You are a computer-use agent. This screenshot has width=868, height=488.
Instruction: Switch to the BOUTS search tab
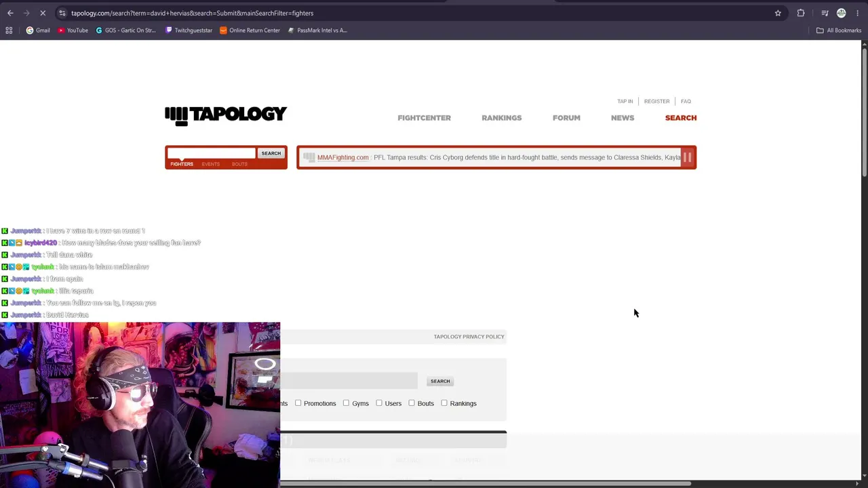(239, 164)
